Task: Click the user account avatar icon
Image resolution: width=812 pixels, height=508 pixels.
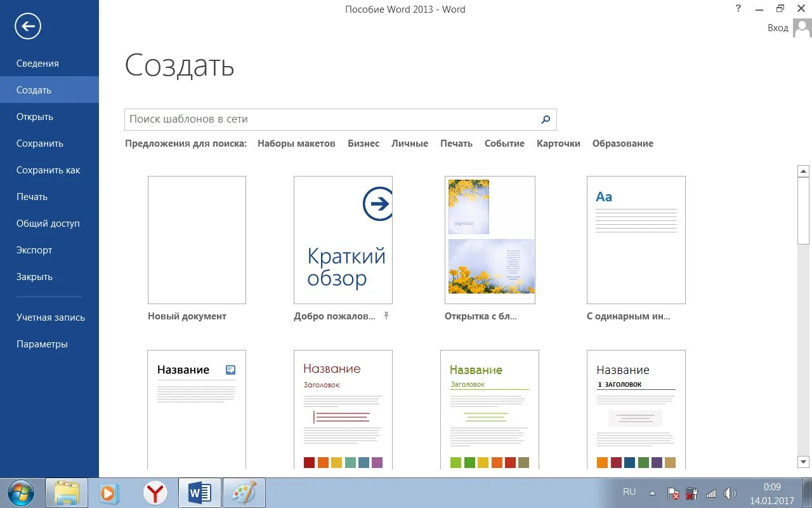Action: click(x=802, y=27)
